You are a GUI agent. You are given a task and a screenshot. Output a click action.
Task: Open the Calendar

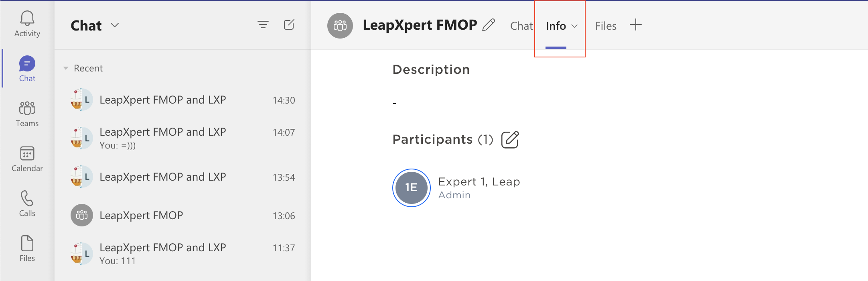[x=26, y=159]
